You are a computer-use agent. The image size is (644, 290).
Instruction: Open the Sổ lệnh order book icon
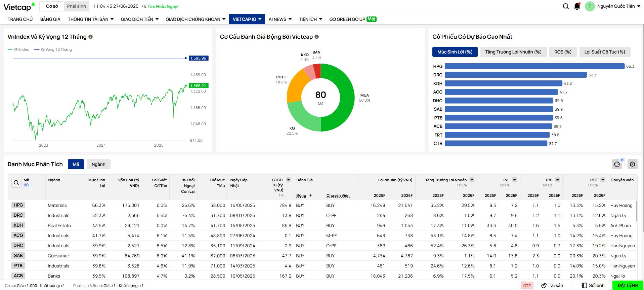(x=585, y=285)
